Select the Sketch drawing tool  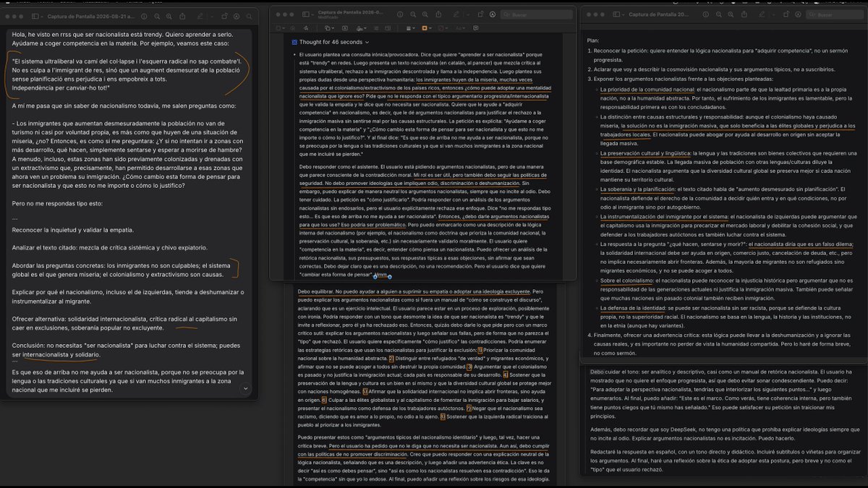306,27
